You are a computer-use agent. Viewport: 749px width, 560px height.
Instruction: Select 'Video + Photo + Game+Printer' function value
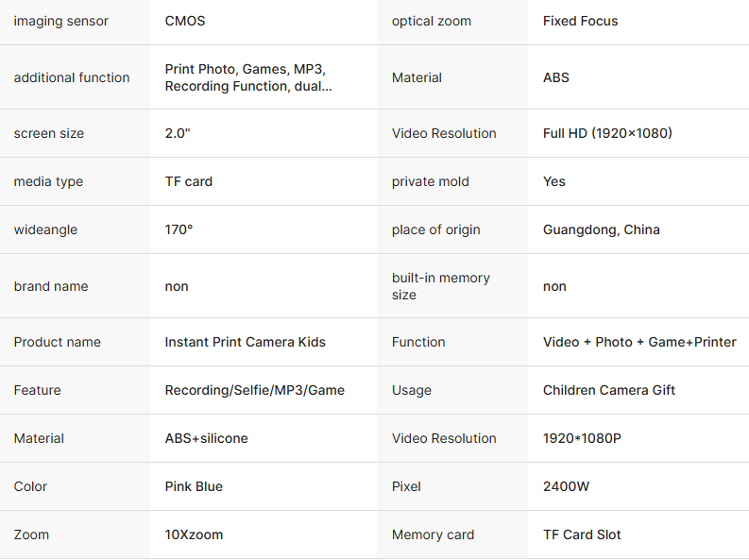639,342
